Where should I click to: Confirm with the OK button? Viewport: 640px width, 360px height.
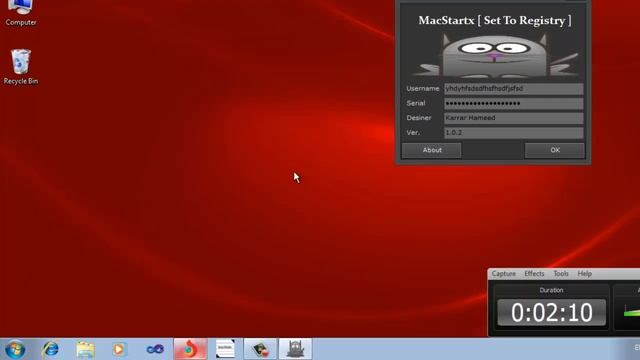[555, 150]
